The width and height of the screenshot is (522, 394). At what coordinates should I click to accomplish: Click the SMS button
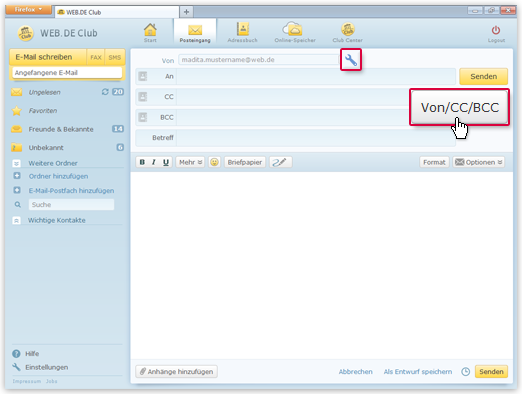115,57
